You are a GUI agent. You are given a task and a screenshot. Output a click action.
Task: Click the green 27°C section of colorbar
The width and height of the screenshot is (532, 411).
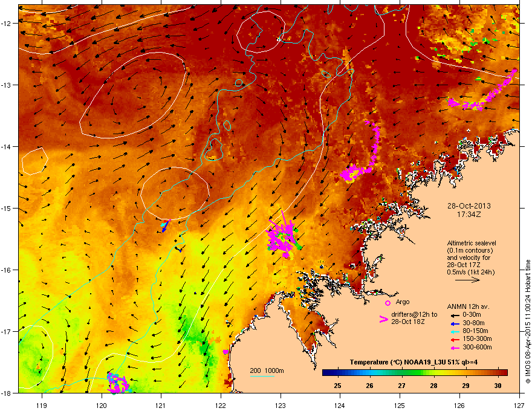[402, 372]
